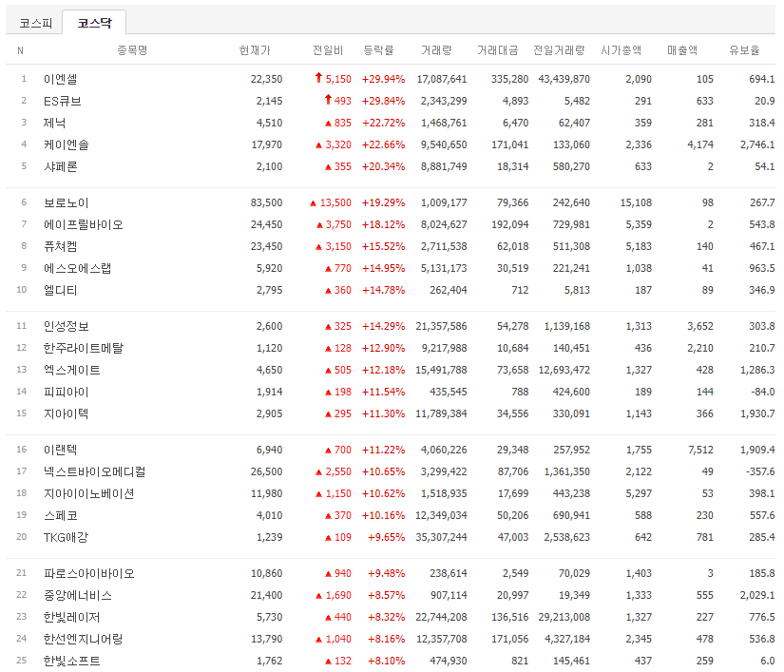784x672 pixels.
Task: Click the 거래대금 column header
Action: point(498,50)
